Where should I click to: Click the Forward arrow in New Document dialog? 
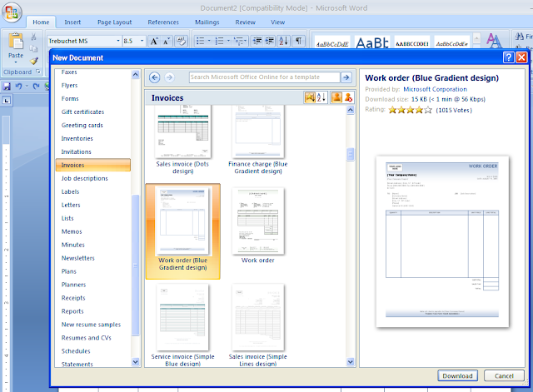tap(169, 77)
